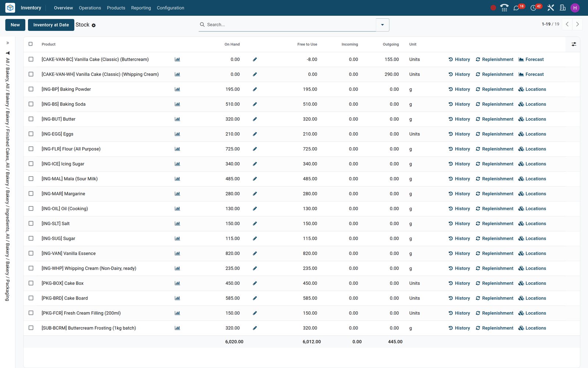Screen dimensions: 588x368
Task: Open the Configuration menu
Action: [171, 8]
